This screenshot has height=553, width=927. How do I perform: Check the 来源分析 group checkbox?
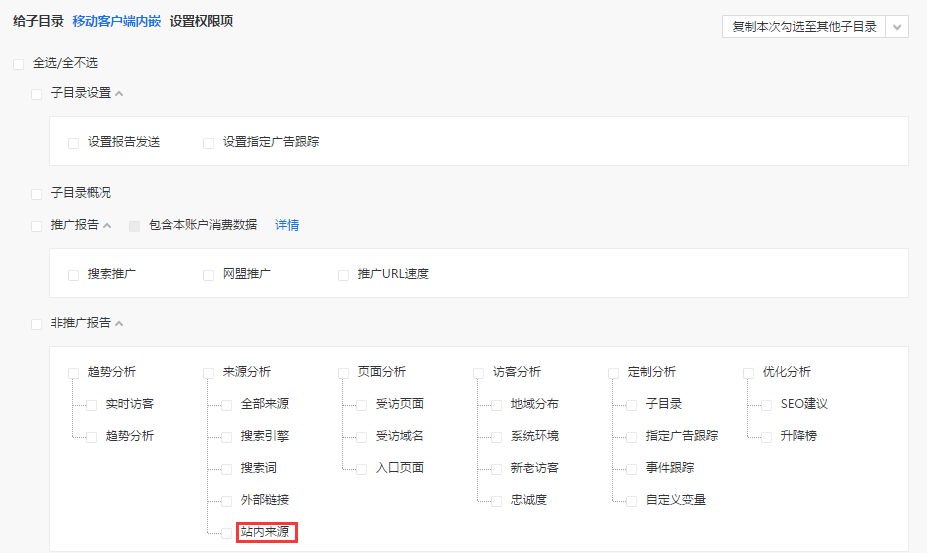point(209,373)
